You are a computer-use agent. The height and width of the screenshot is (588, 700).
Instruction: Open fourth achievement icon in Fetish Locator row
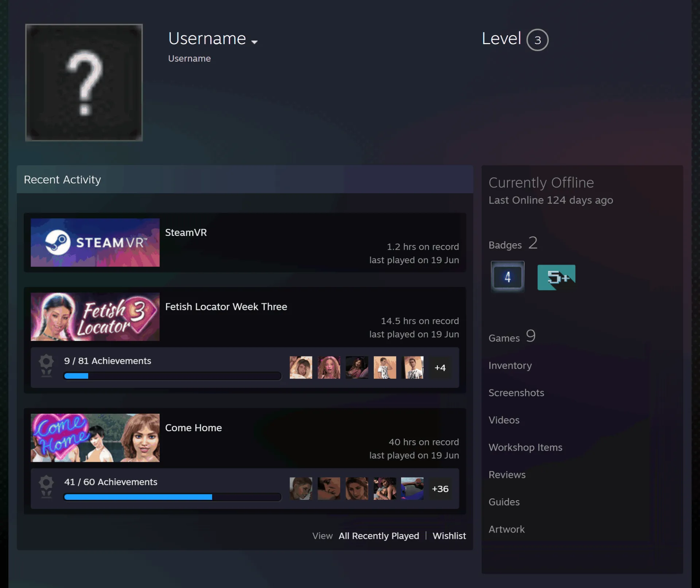click(385, 367)
